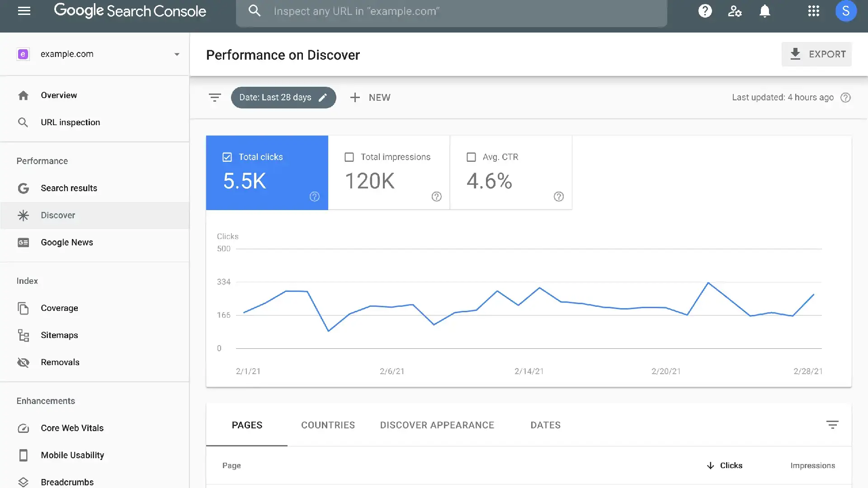
Task: Open the hamburger main menu
Action: pyautogui.click(x=24, y=11)
